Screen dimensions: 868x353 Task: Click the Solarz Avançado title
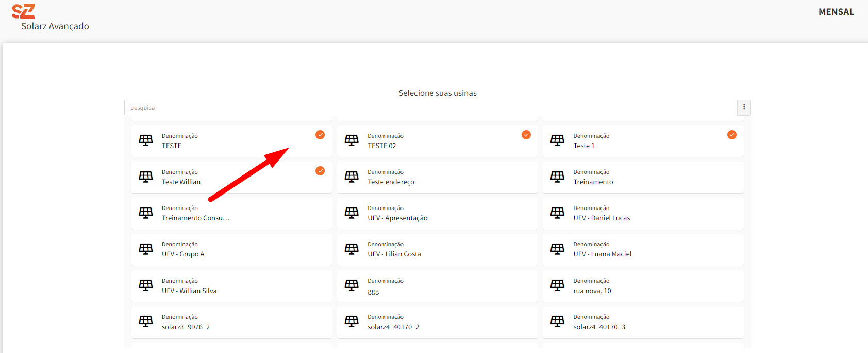click(55, 26)
